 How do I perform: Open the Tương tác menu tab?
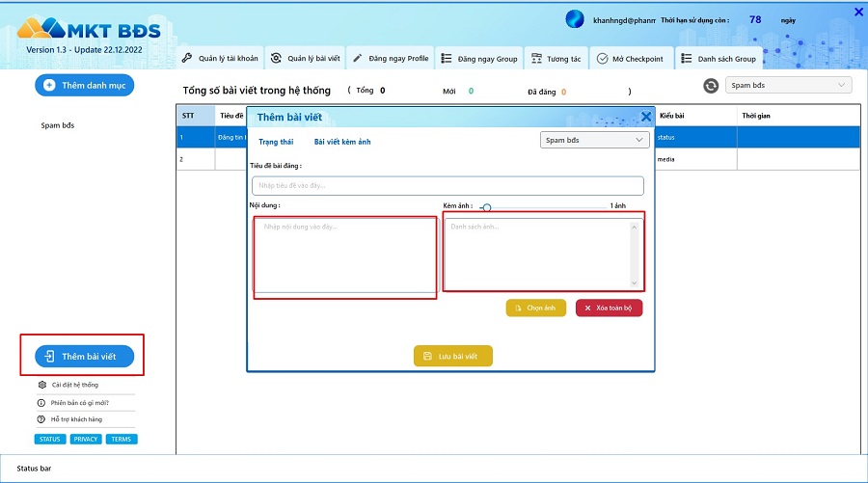(556, 59)
